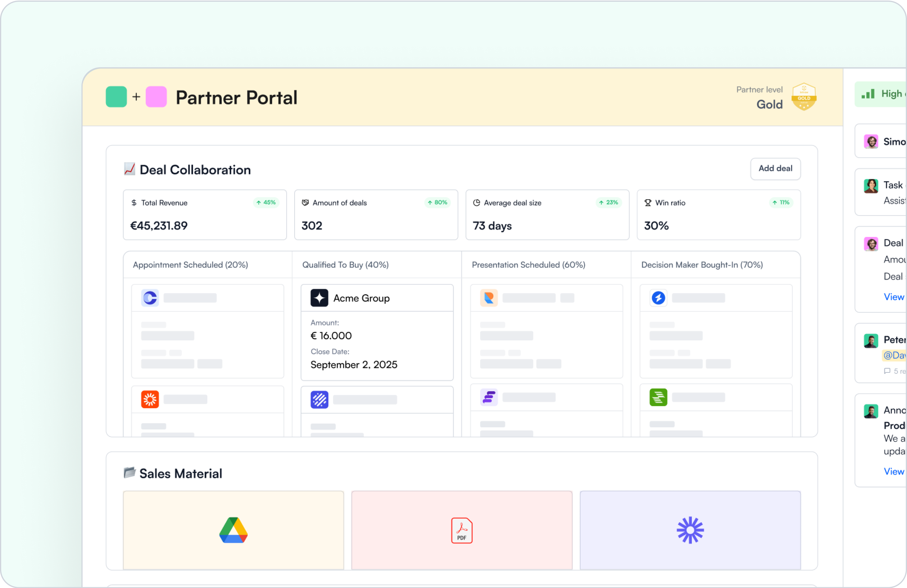This screenshot has height=588, width=907.
Task: Click the 302 deals value
Action: tap(312, 226)
